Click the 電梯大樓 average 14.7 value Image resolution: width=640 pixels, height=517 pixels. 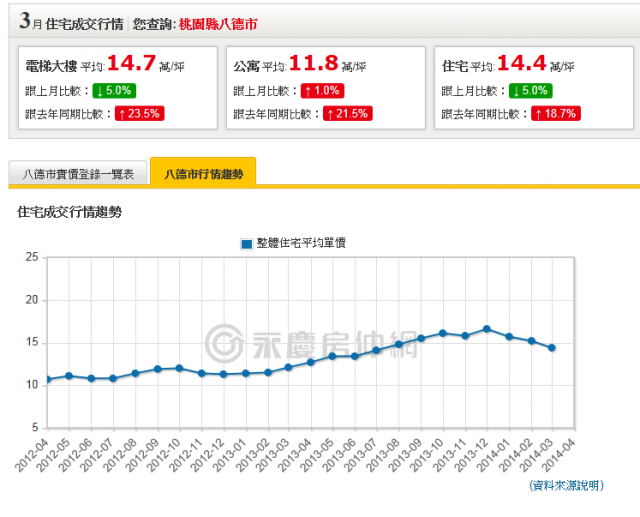(x=131, y=63)
